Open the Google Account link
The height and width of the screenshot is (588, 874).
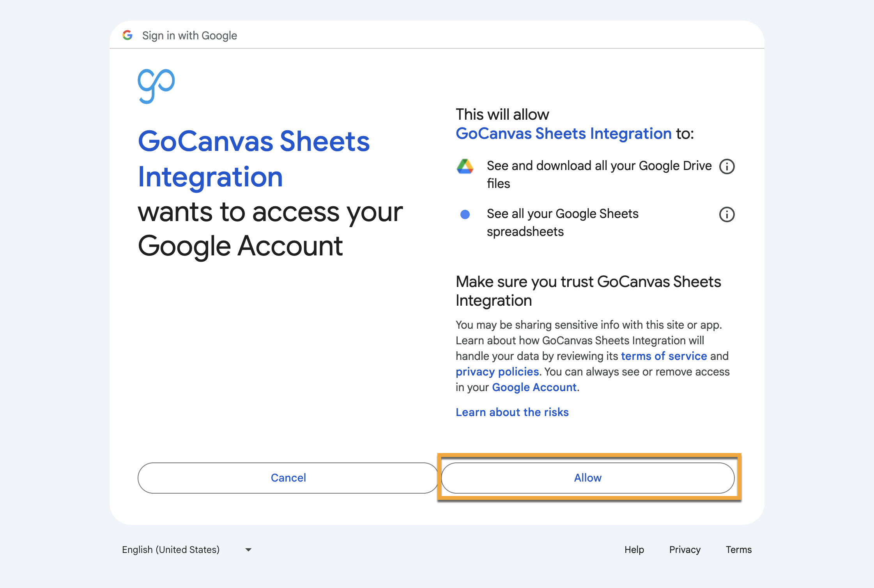coord(534,387)
